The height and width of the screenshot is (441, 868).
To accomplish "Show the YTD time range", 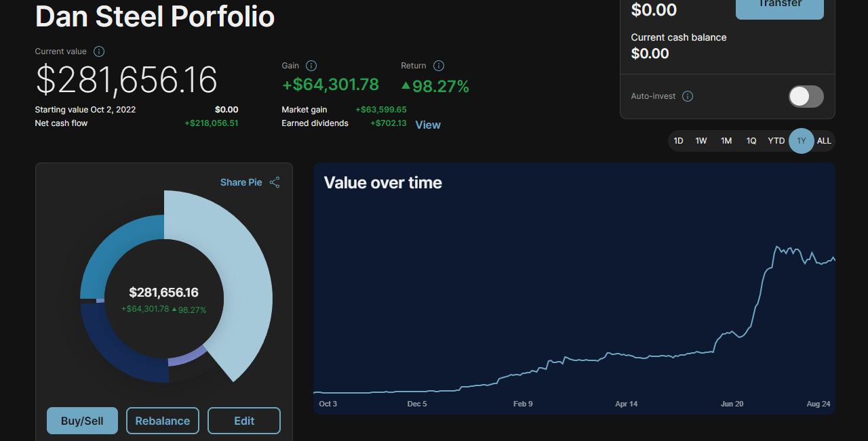I will pyautogui.click(x=776, y=141).
